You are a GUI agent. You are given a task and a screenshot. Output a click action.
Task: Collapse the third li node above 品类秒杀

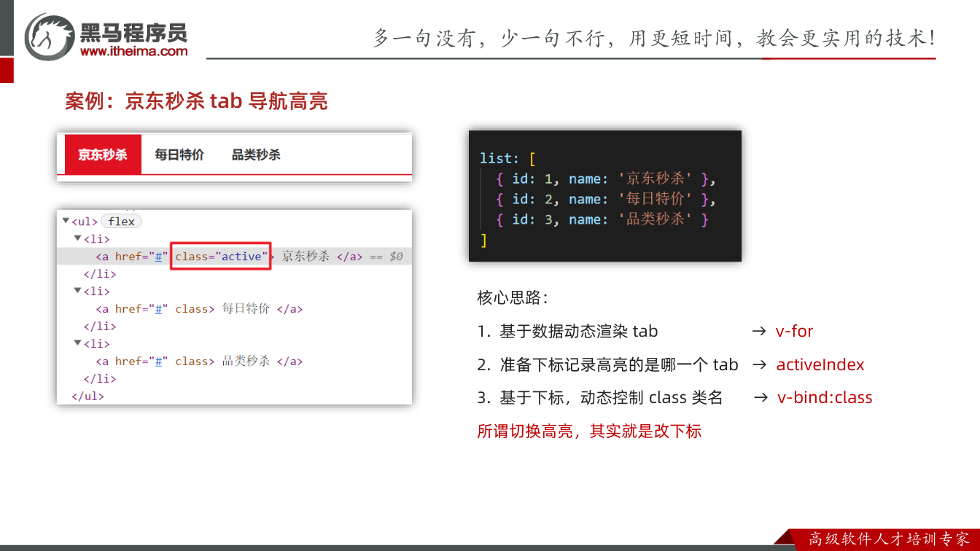(x=78, y=343)
